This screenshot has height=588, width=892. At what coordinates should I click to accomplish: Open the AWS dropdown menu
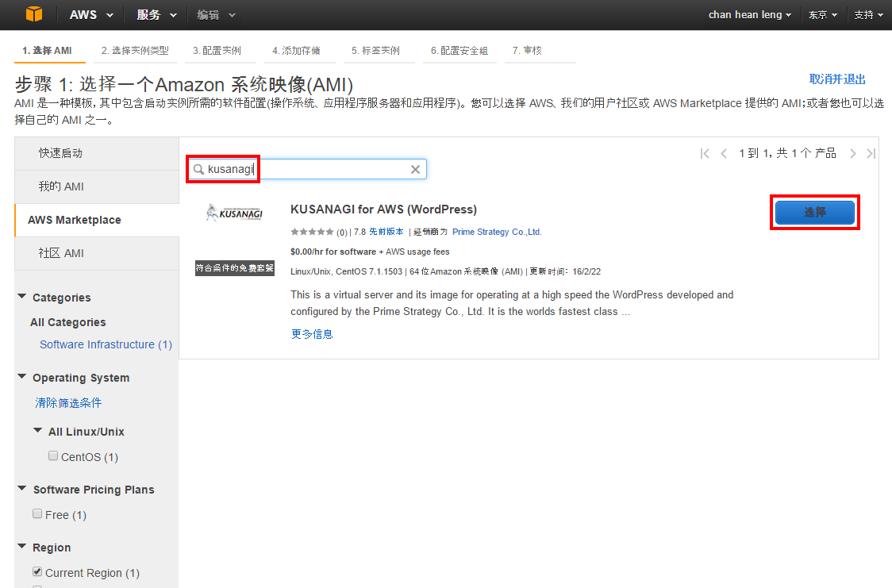pyautogui.click(x=91, y=15)
